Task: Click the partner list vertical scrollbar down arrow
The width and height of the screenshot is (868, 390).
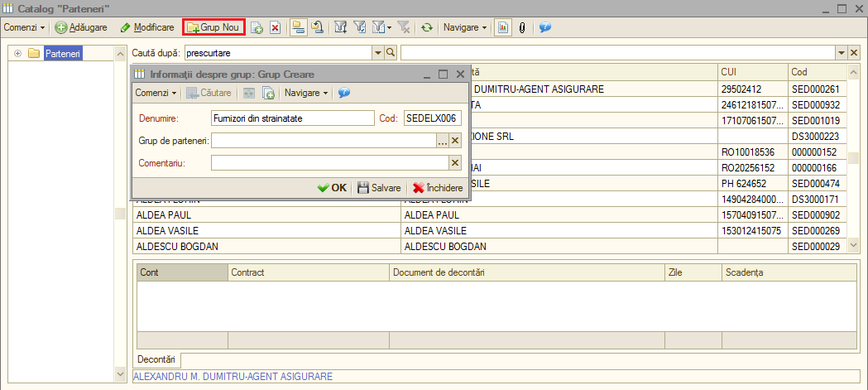Action: coord(852,245)
